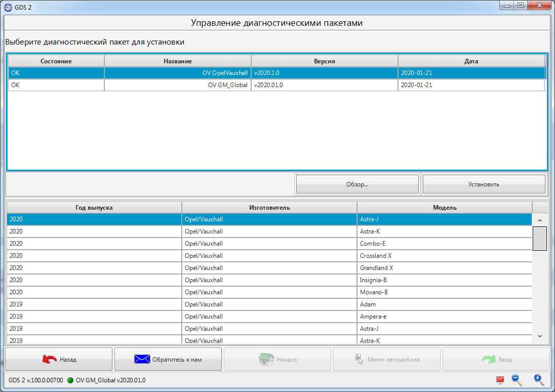This screenshot has width=555, height=392.
Task: Open the Обратитесь к нам contact button
Action: pyautogui.click(x=168, y=359)
